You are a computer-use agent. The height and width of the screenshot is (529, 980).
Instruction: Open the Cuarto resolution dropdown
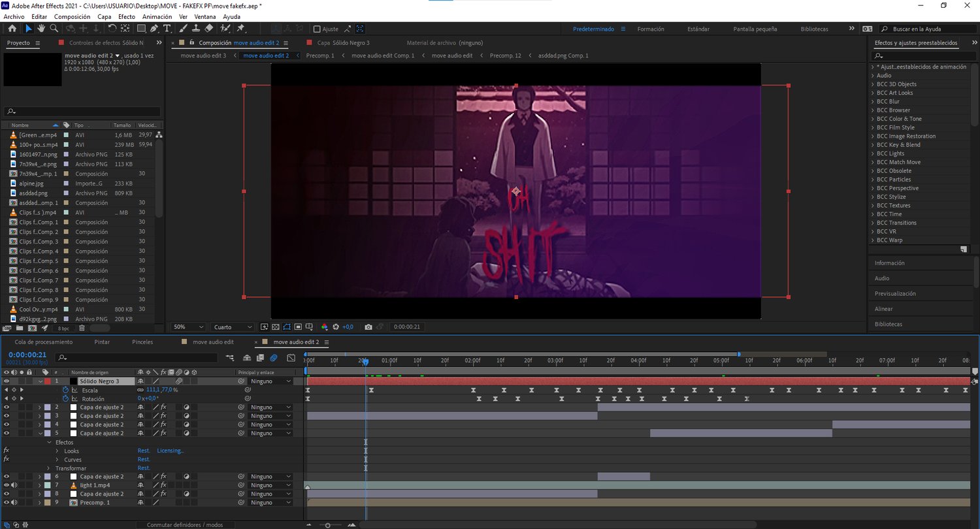pos(233,327)
